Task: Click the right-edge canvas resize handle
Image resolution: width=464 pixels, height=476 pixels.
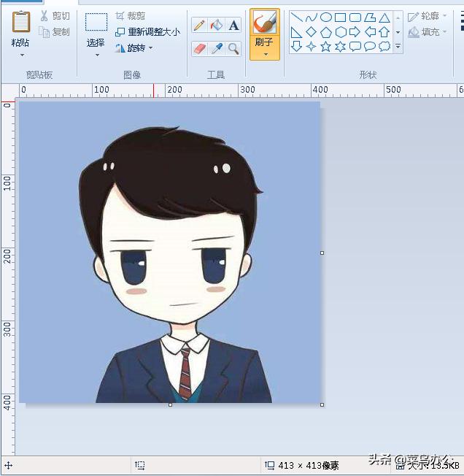Action: point(322,253)
